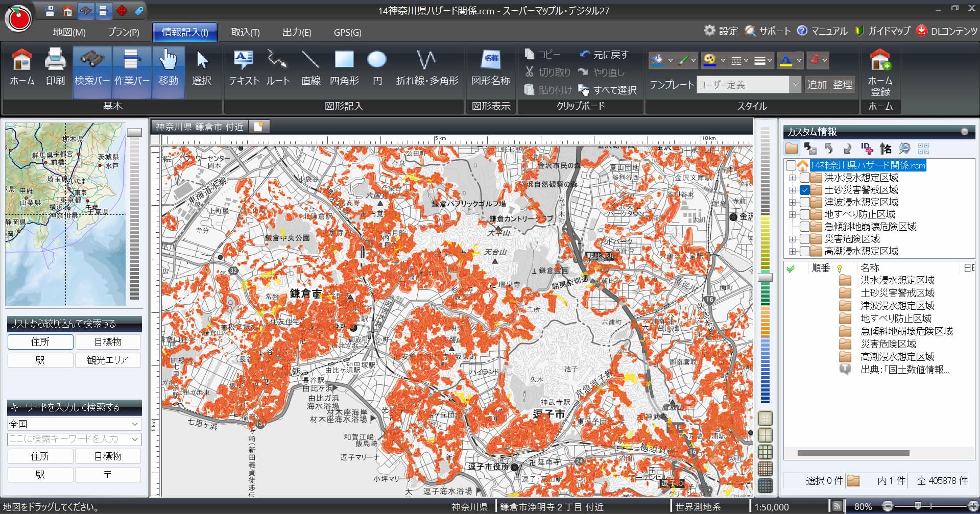Check the 急傾斜地崩壊危険区域 checkbox
Screen dimensions: 980x514
805,227
